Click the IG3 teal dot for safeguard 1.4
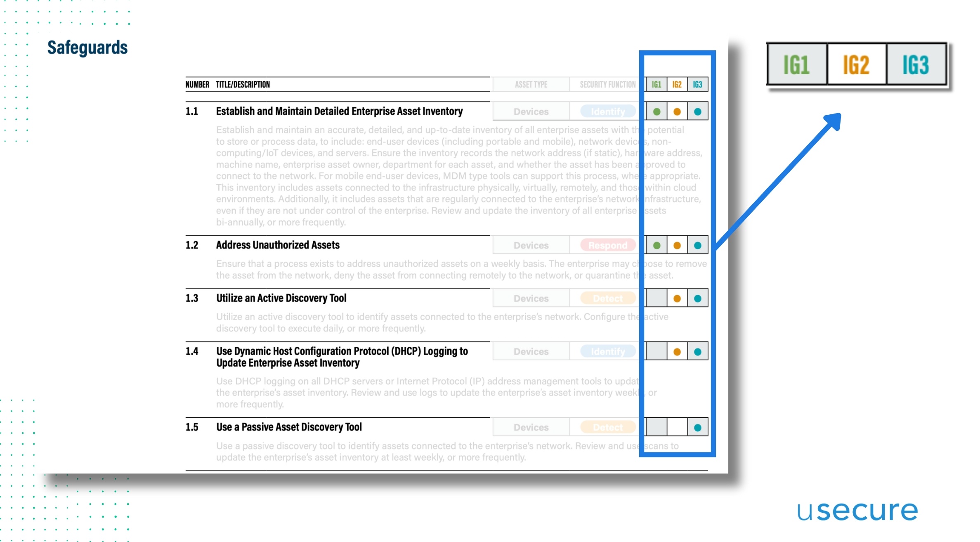 click(699, 350)
